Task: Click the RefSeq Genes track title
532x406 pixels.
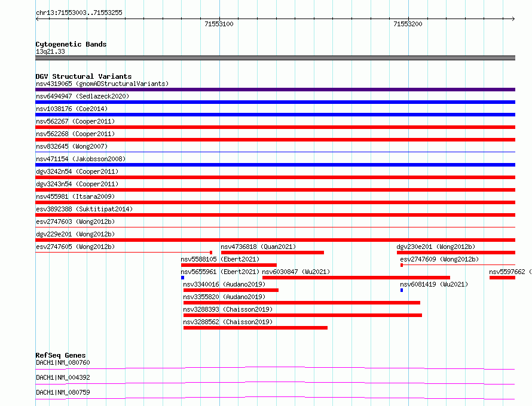Action: tap(60, 355)
